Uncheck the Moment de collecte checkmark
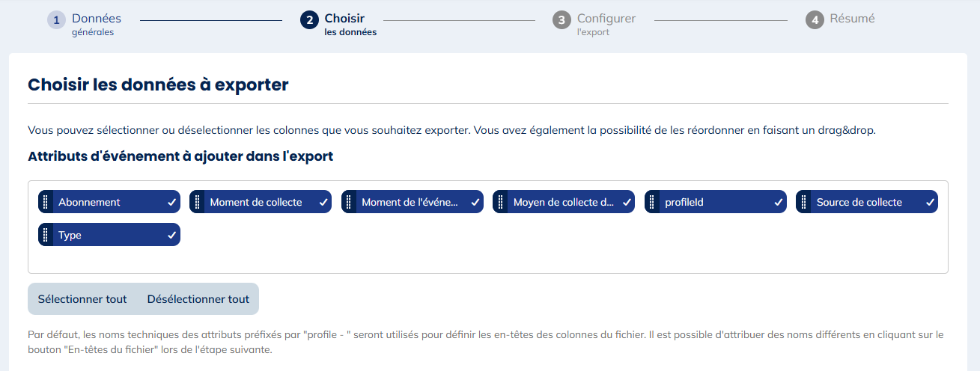 (x=323, y=202)
